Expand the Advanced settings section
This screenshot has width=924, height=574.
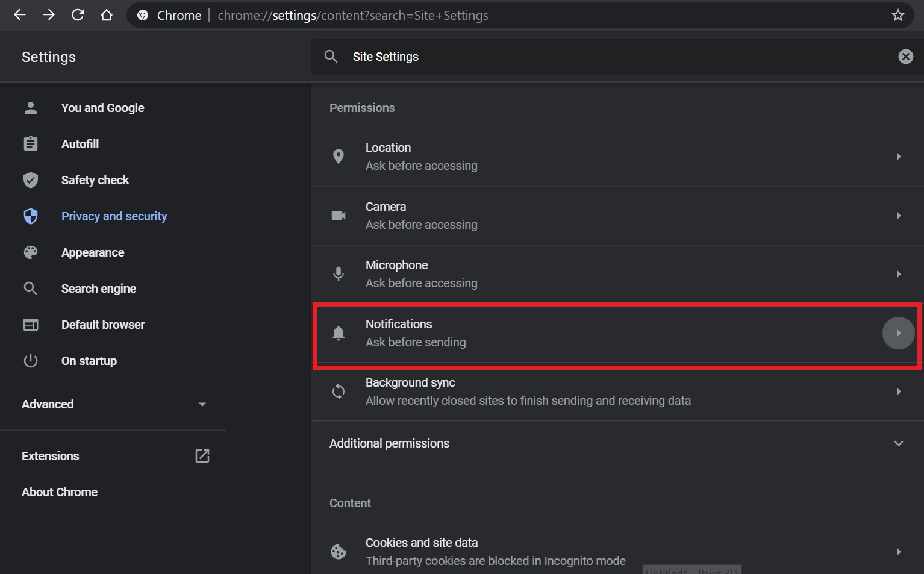[x=202, y=404]
